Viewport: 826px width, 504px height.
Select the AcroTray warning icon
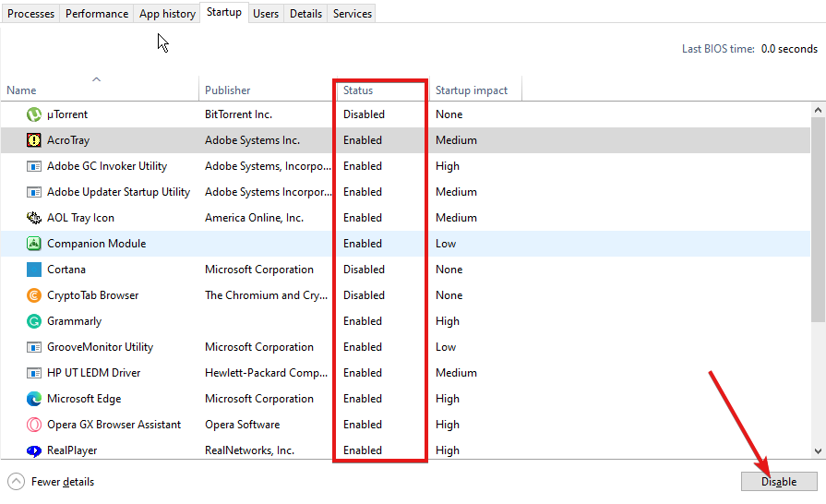[x=34, y=140]
